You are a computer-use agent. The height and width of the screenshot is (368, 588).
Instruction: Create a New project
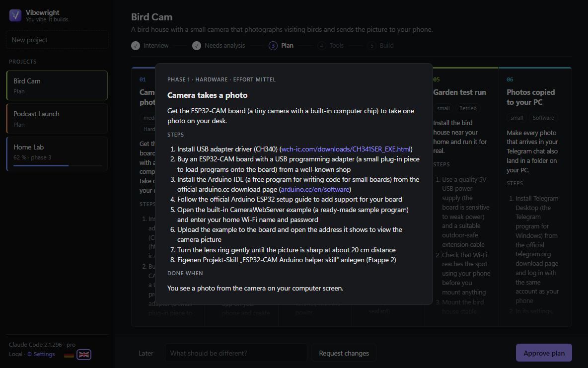[x=58, y=40]
